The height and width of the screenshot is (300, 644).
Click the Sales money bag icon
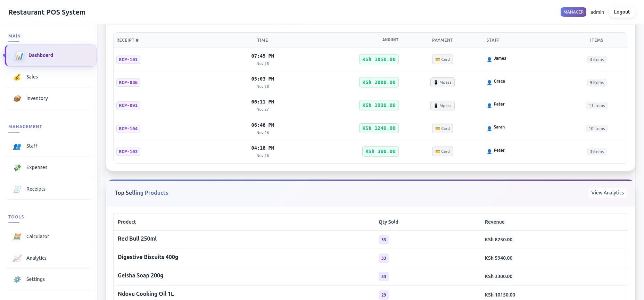pos(17,77)
